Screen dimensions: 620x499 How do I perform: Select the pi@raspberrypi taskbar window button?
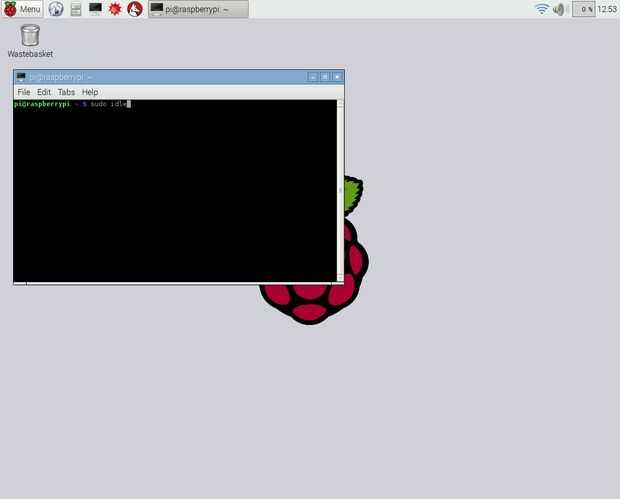198,9
